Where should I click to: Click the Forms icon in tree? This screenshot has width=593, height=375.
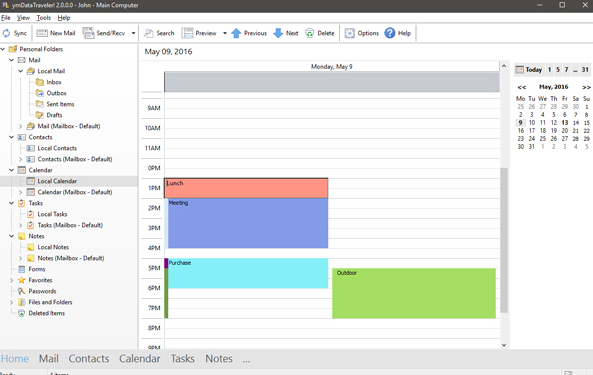[x=22, y=269]
